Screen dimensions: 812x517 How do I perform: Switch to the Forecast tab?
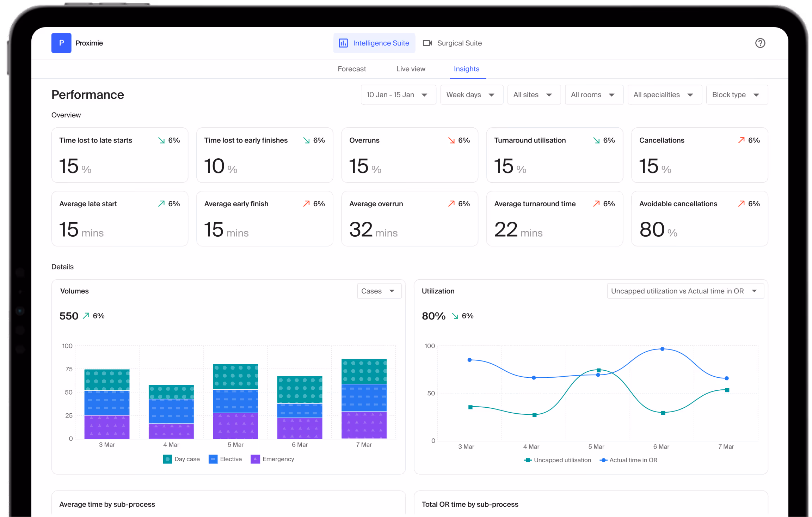pos(351,69)
